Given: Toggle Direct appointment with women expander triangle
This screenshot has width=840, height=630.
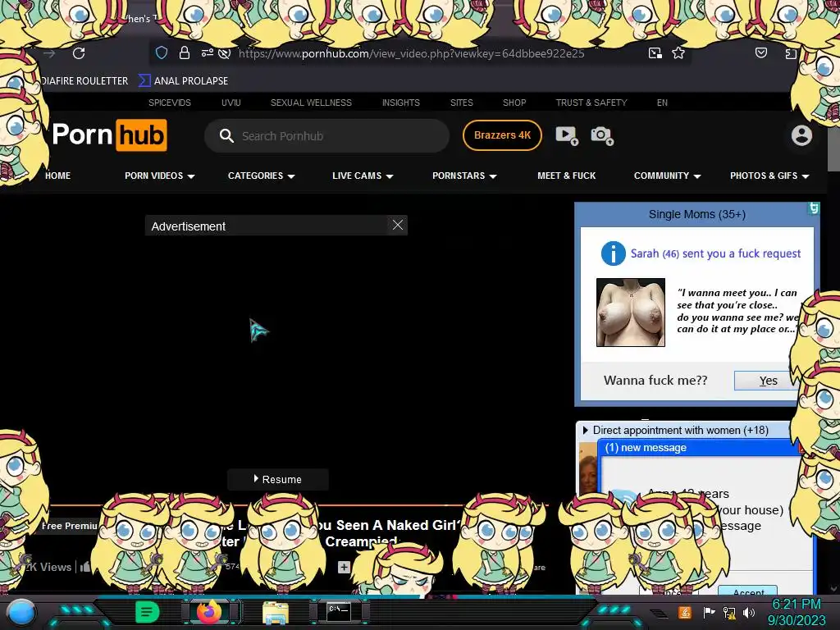Looking at the screenshot, I should pos(585,430).
